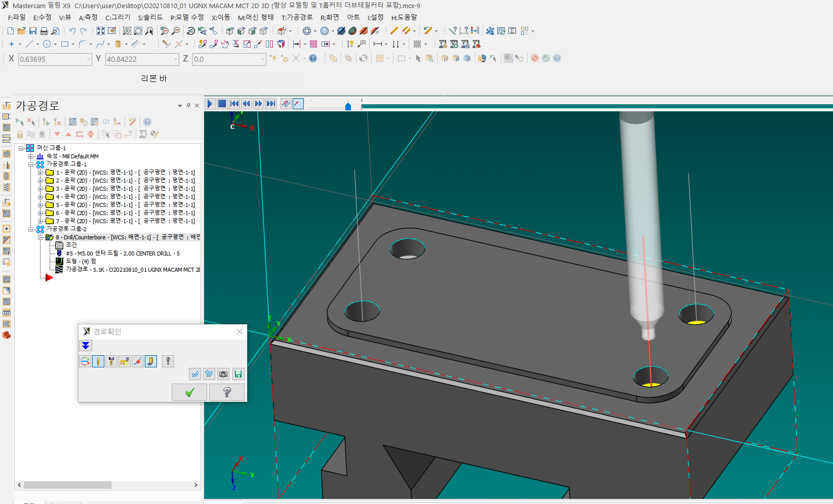Open the V:뷰 menu
The height and width of the screenshot is (504, 833).
[65, 17]
